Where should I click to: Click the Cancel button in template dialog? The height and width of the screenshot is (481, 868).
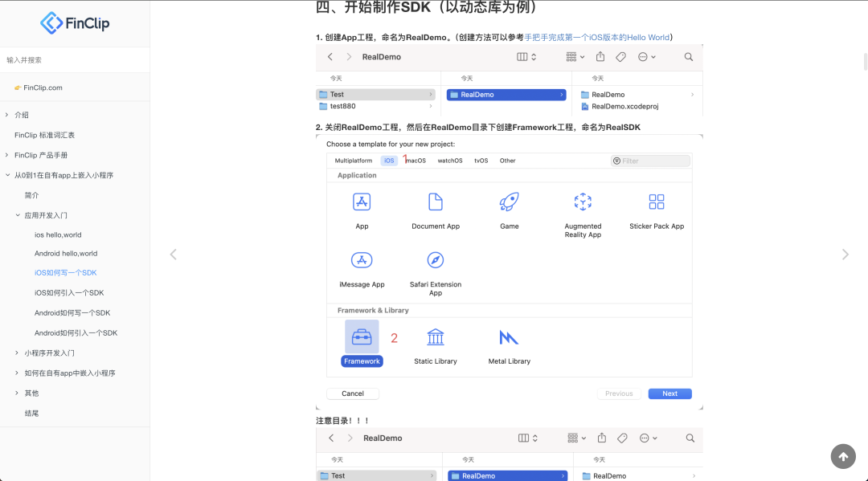coord(353,393)
